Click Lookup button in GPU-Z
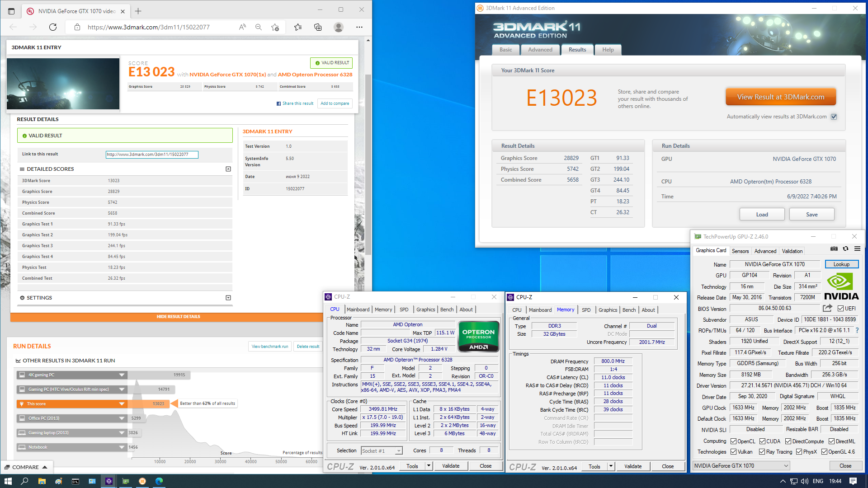Viewport: 868px width, 488px height. pos(841,264)
